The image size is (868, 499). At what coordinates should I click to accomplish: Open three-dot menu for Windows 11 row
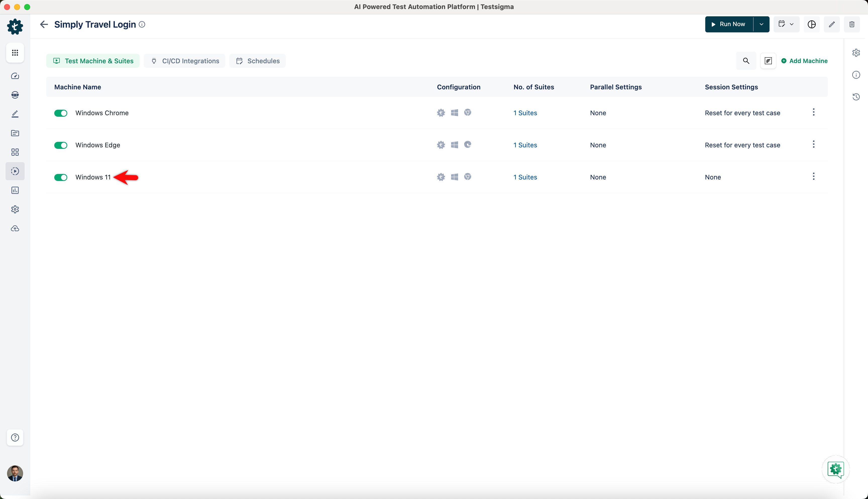pyautogui.click(x=813, y=176)
